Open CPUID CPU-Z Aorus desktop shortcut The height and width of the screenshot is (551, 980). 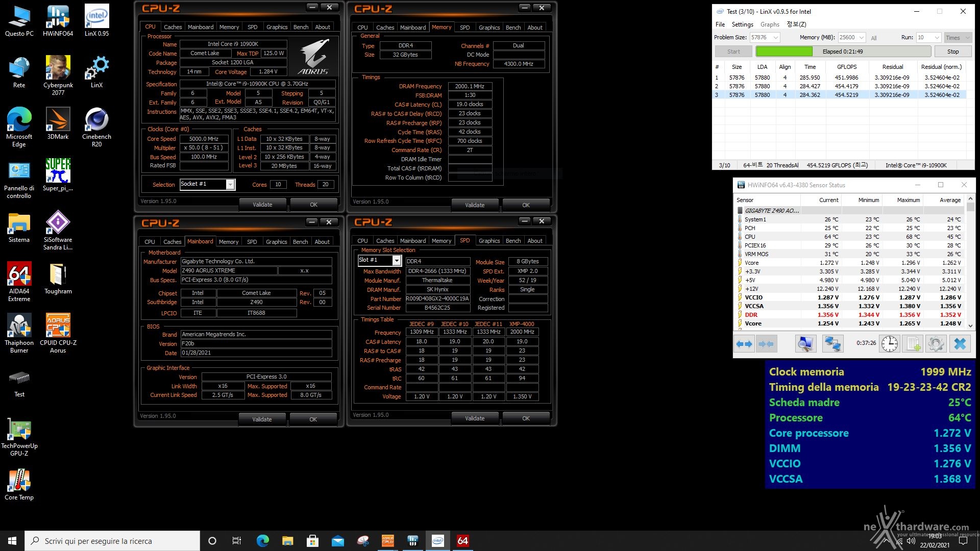point(58,334)
